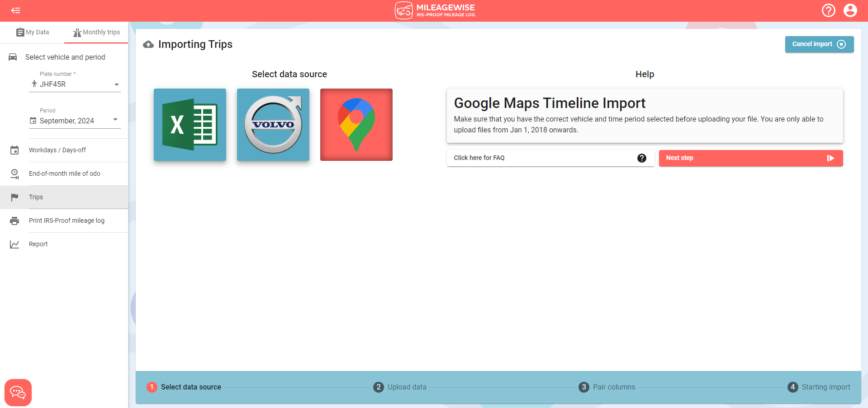868x408 pixels.
Task: Click the road icon on Monthly trips tab
Action: click(x=77, y=33)
